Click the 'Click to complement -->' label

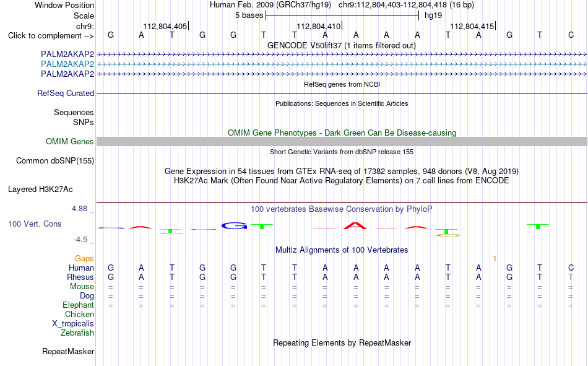click(51, 36)
